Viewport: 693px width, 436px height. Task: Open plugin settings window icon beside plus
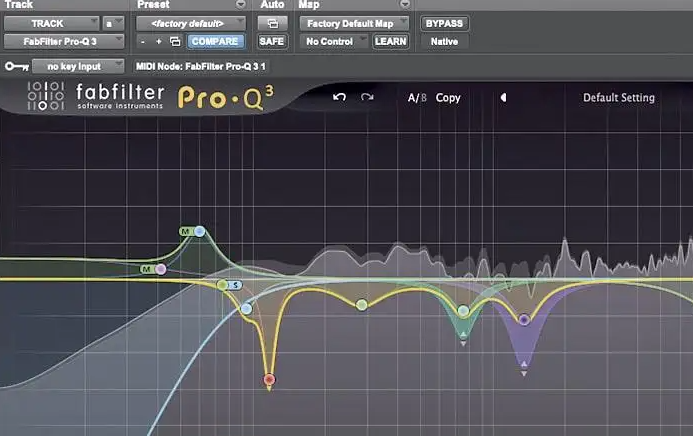coord(175,42)
